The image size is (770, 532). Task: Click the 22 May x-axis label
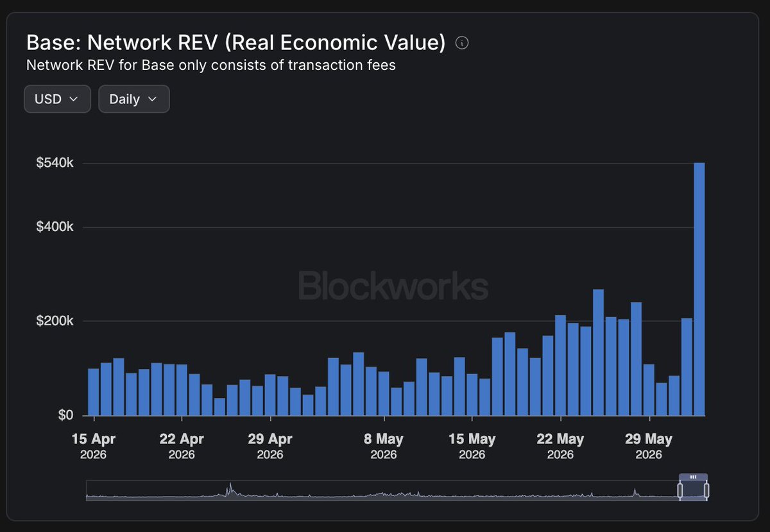point(560,445)
